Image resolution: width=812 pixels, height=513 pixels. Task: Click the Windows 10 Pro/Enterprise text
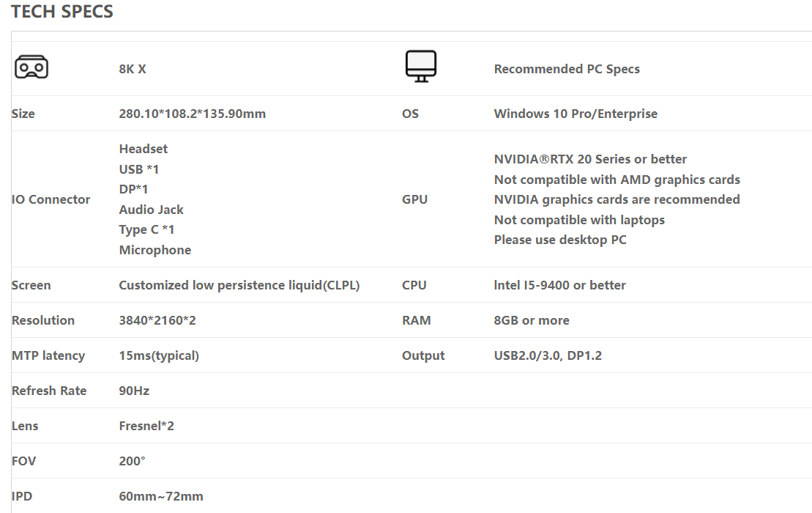point(576,114)
